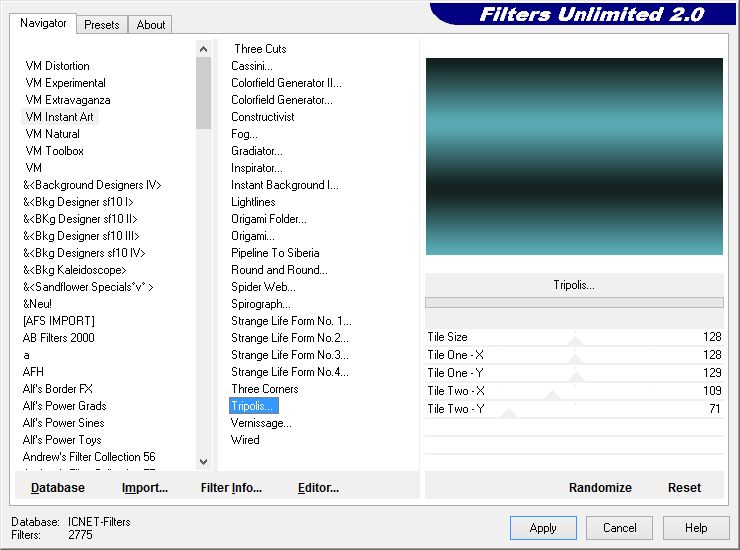Select the &Neu! category

coord(37,304)
